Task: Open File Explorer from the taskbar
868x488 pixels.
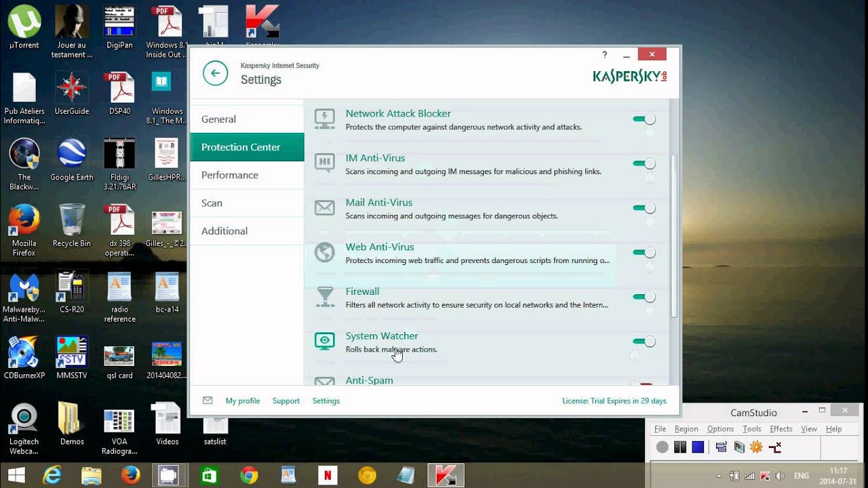Action: click(x=91, y=476)
